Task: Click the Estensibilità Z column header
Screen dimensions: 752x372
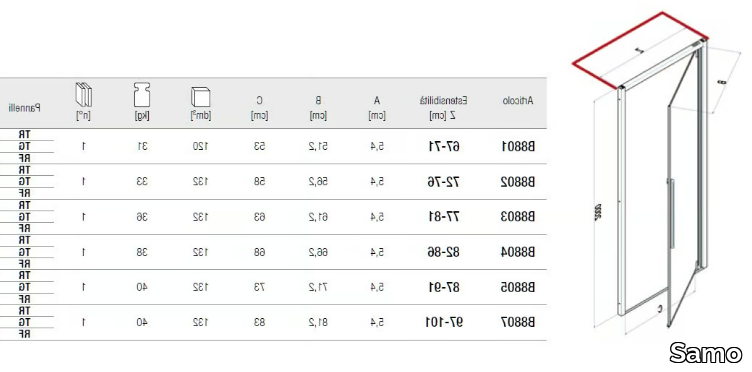Action: (x=444, y=107)
